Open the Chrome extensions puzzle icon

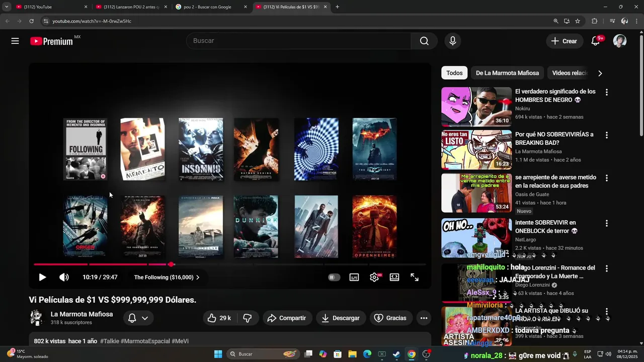595,21
